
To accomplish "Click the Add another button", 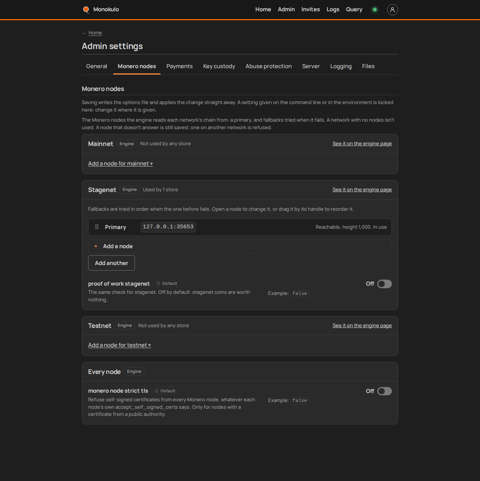I will tap(111, 263).
